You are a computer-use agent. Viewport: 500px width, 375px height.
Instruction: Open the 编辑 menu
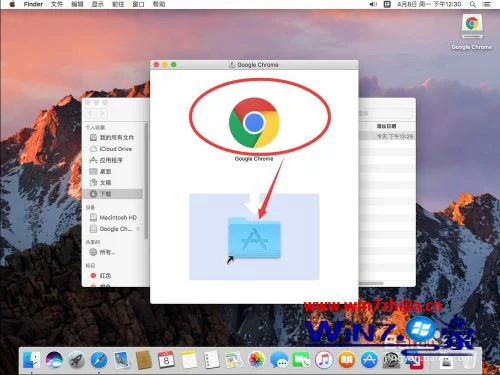[x=77, y=4]
